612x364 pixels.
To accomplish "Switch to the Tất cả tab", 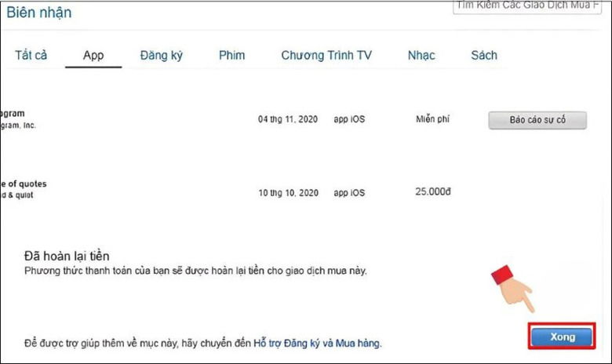I will (31, 55).
